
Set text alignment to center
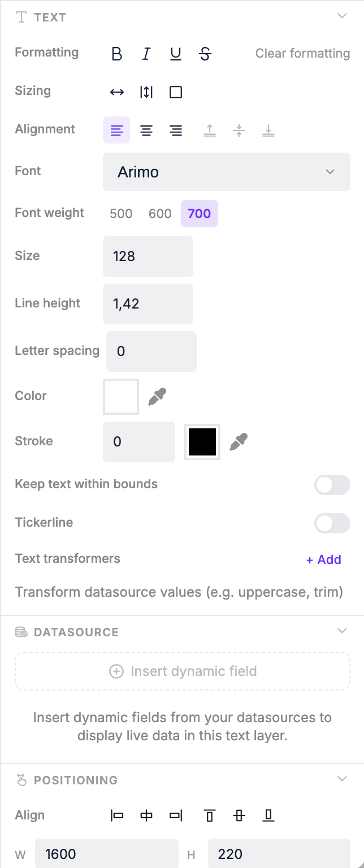click(146, 130)
